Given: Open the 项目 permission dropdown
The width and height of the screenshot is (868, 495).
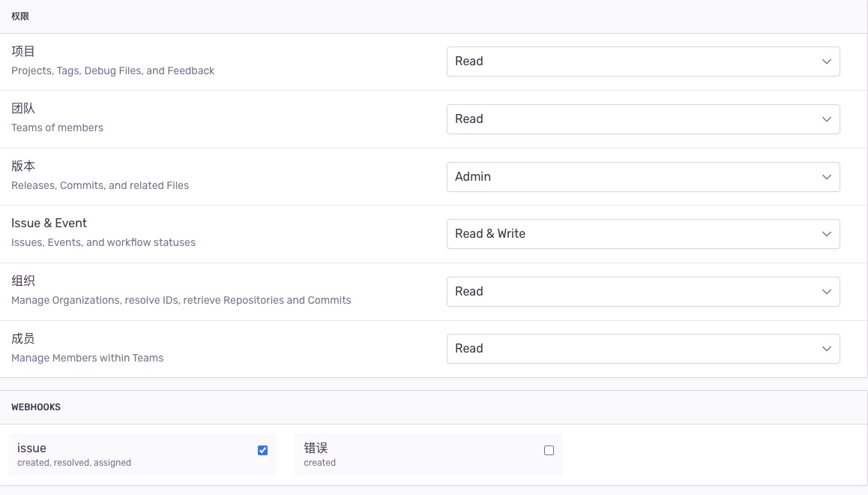Looking at the screenshot, I should coord(642,61).
